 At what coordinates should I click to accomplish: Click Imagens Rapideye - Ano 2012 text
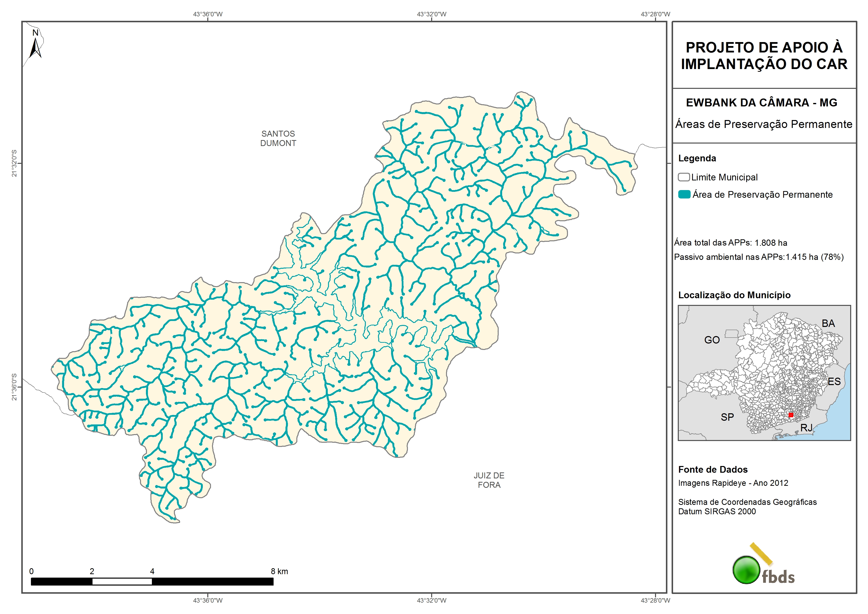[x=733, y=483]
